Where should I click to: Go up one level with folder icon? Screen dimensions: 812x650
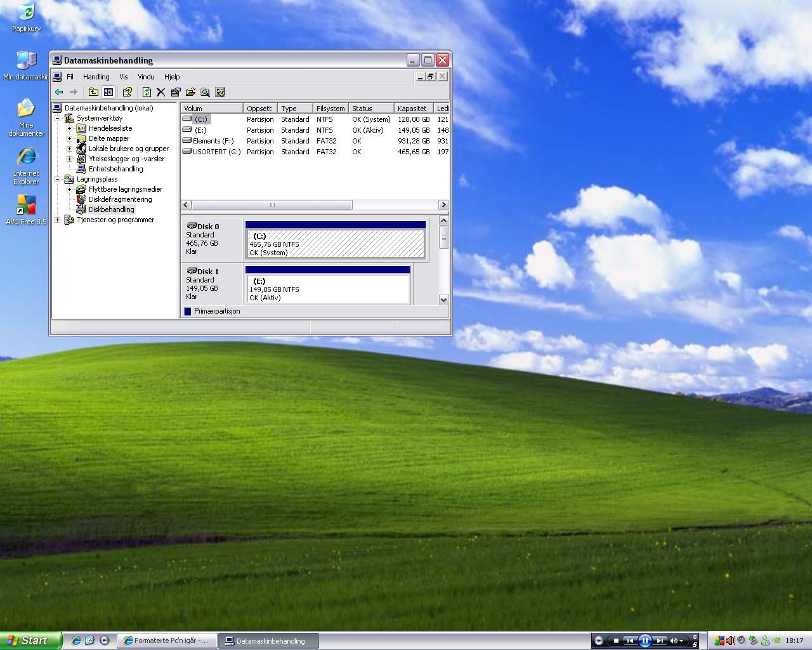pos(93,92)
